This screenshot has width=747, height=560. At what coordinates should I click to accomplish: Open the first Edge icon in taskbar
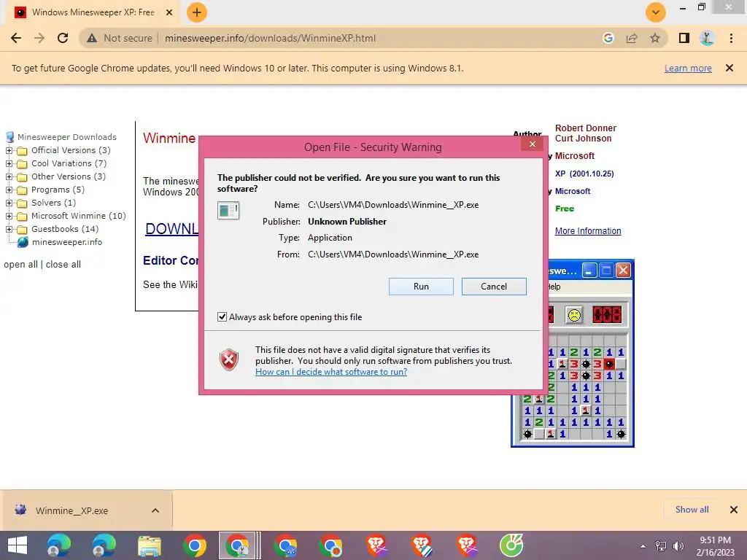(58, 545)
